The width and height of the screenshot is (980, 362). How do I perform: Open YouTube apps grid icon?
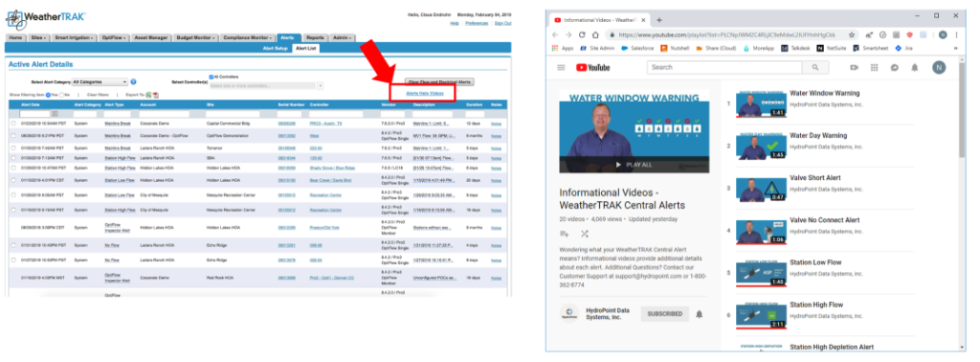(875, 68)
